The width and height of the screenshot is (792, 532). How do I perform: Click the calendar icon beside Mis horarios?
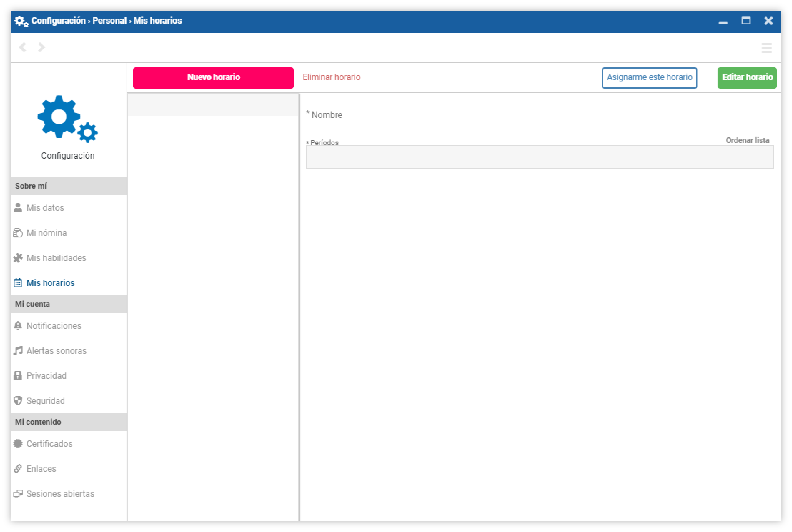click(18, 283)
